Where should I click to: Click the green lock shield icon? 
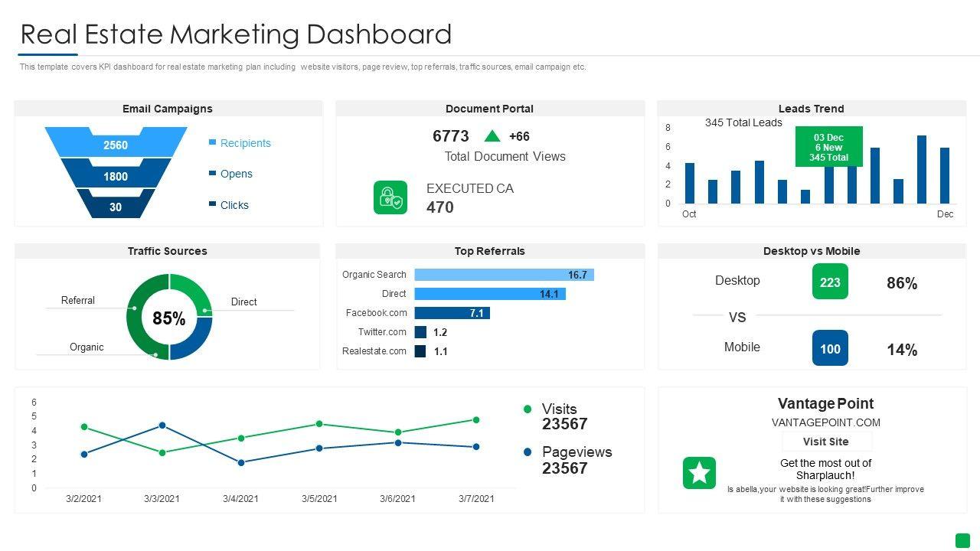click(390, 197)
